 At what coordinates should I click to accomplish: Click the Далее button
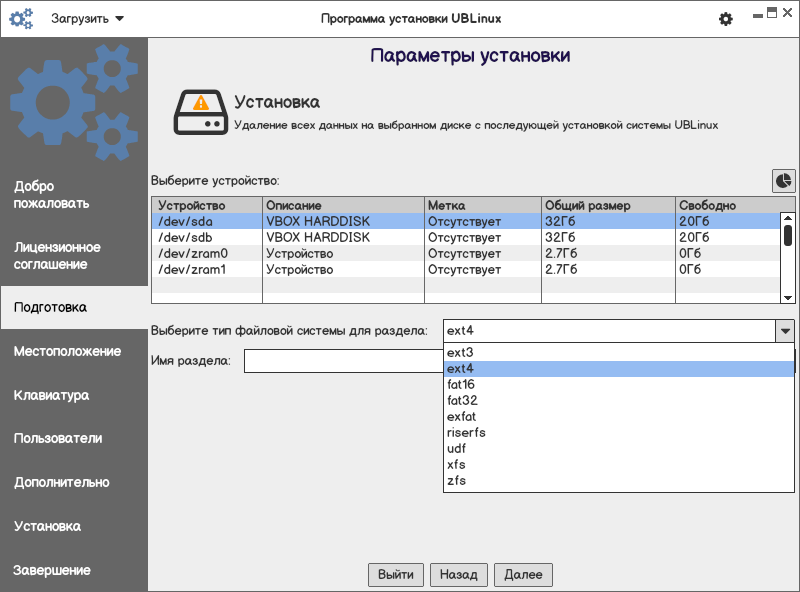tap(523, 575)
